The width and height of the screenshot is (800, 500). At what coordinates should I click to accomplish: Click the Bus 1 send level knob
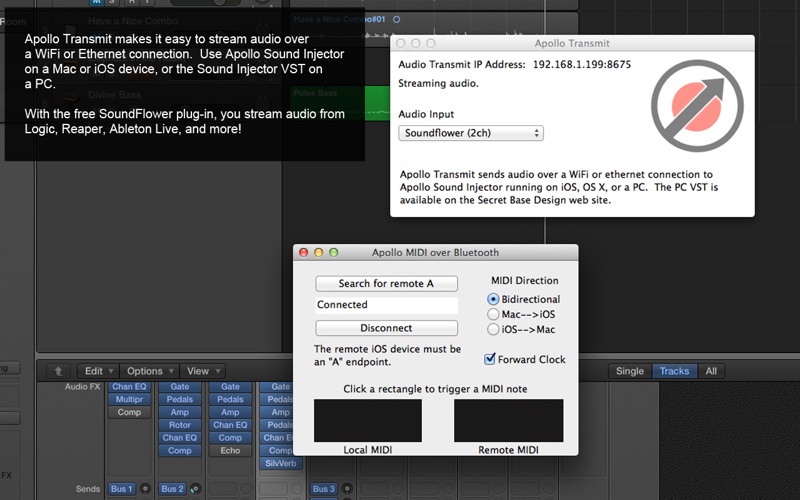pos(144,489)
